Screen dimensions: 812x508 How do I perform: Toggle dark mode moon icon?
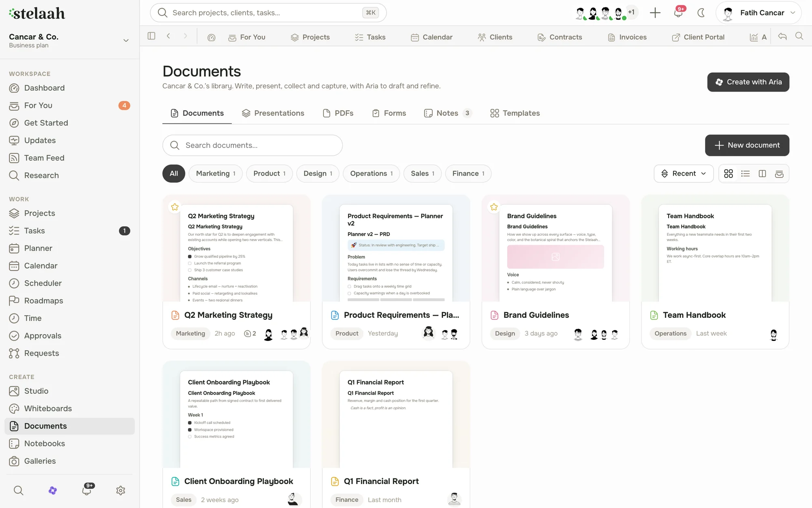coord(701,13)
